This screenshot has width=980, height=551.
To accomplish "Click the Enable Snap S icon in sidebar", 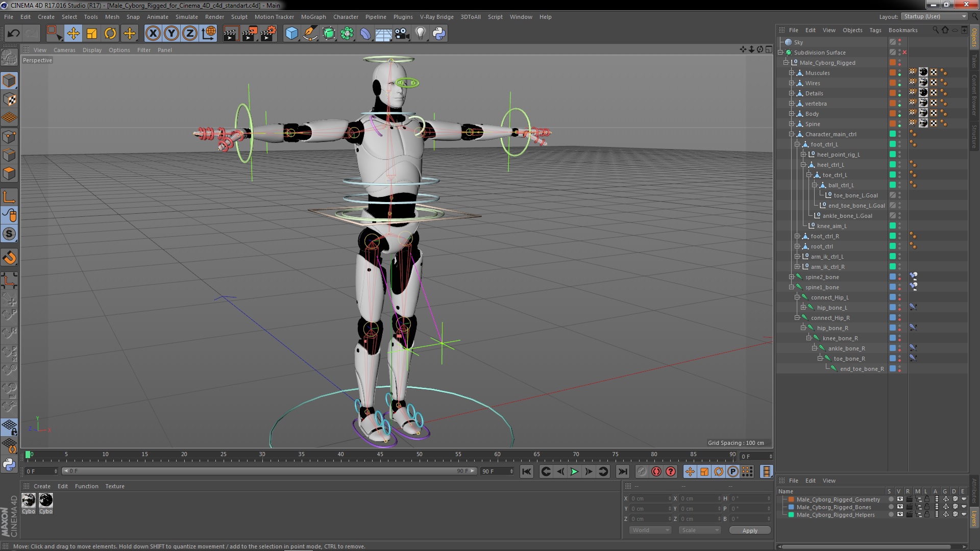I will point(9,234).
